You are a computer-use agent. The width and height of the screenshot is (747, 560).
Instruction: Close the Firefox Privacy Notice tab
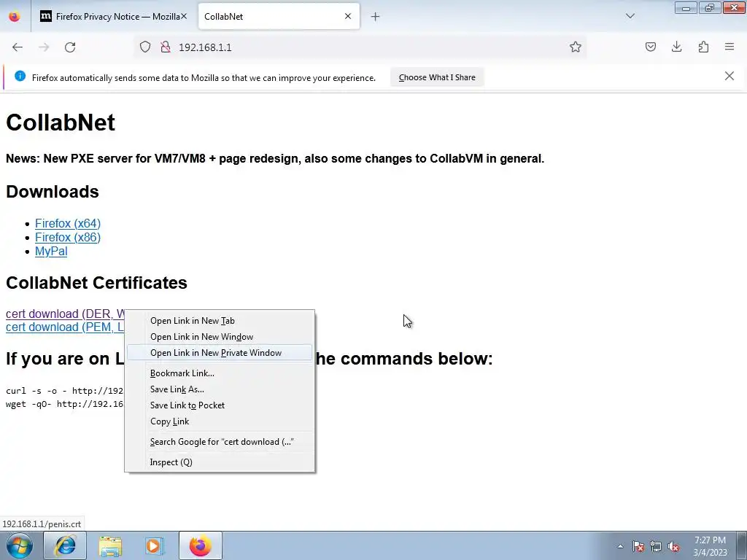coord(183,16)
